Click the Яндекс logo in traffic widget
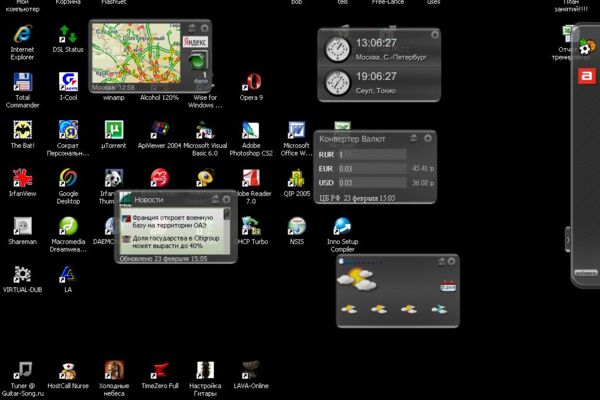This screenshot has height=400, width=600. click(195, 42)
